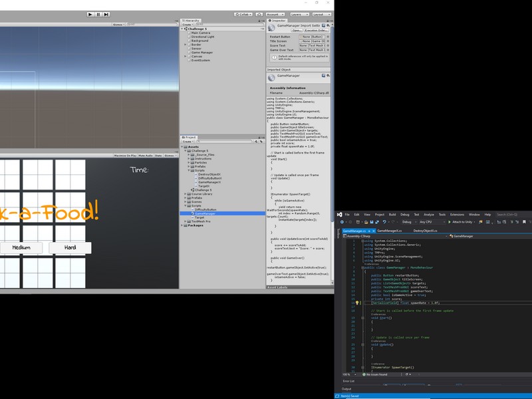Click the Undo icon in Visual Studio
Viewport: 532px width, 399px height.
(384, 221)
